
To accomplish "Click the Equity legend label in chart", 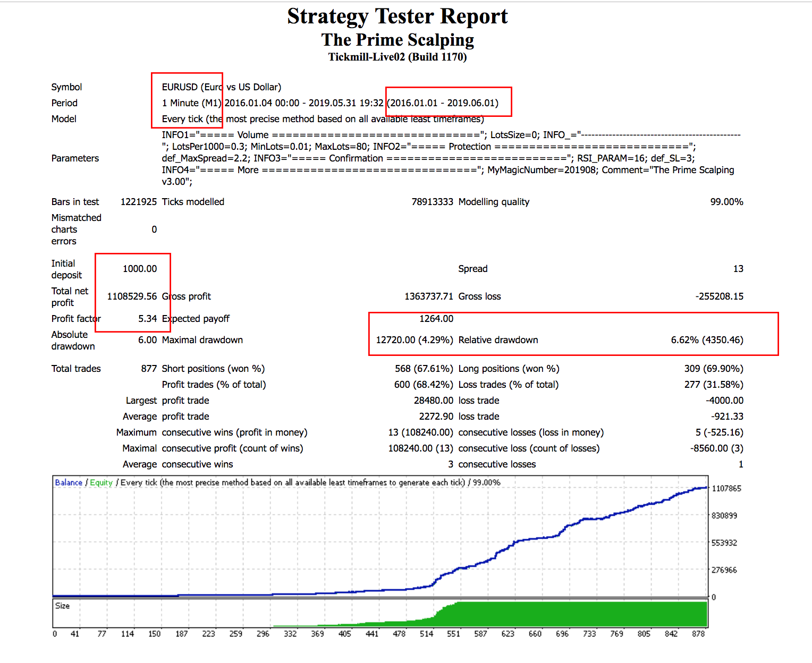I will pyautogui.click(x=101, y=482).
